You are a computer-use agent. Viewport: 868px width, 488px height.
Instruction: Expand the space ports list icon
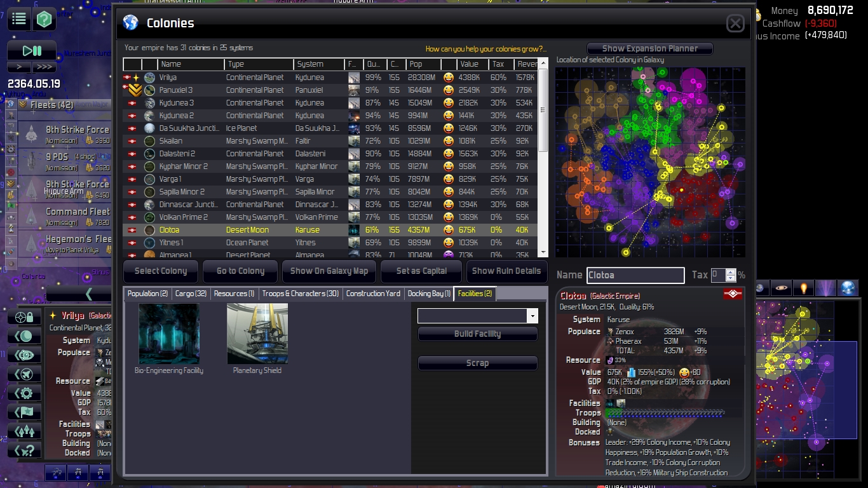click(24, 355)
